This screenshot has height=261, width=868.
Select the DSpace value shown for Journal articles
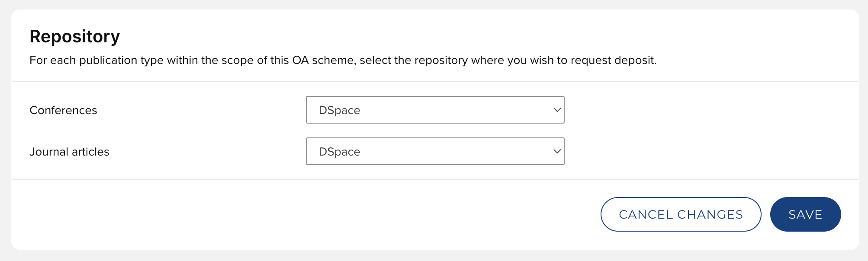click(339, 152)
